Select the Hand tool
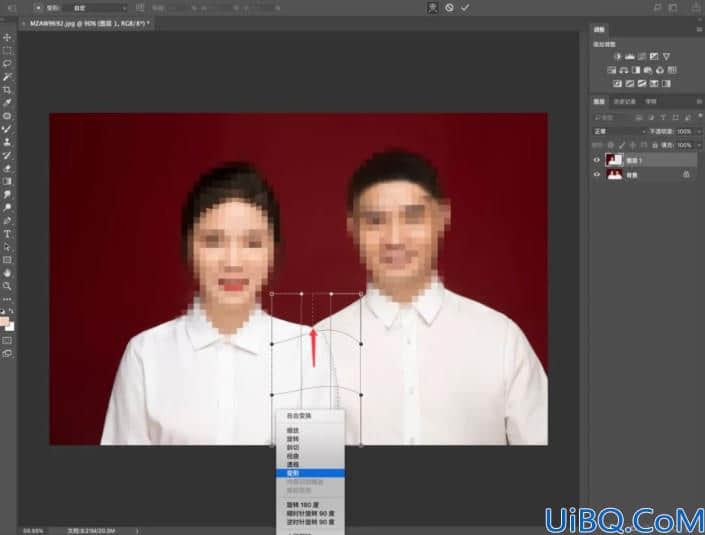Image resolution: width=705 pixels, height=535 pixels. click(x=7, y=273)
